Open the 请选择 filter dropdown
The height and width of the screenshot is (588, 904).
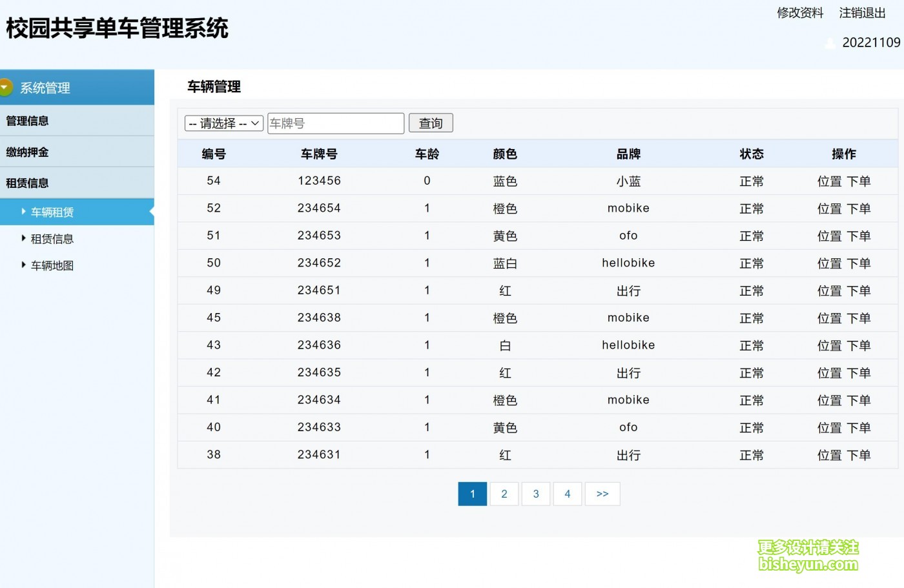(x=223, y=123)
